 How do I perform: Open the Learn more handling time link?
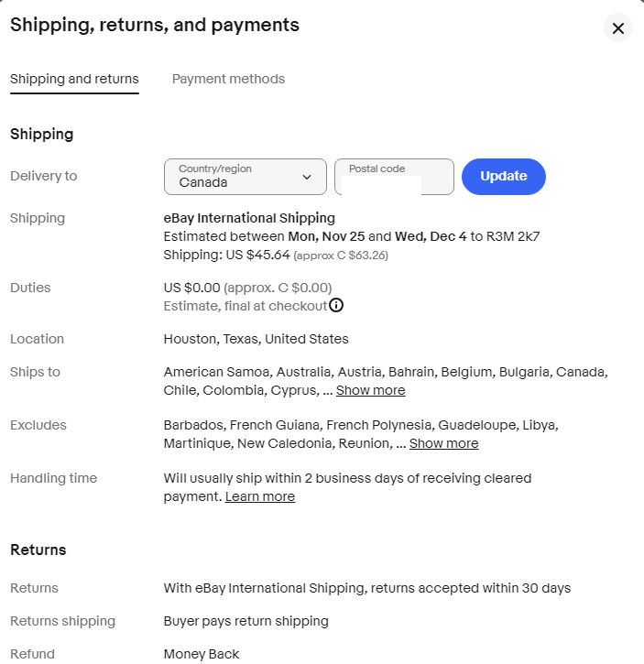(260, 496)
